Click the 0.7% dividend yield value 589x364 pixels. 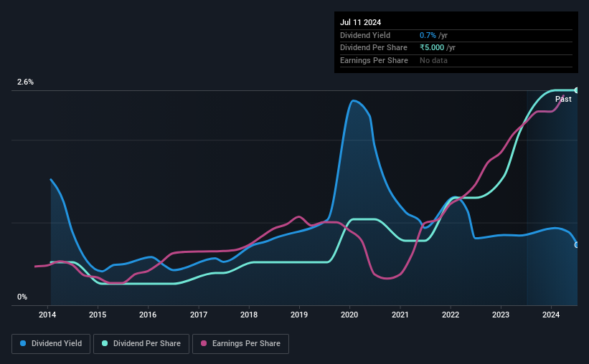pyautogui.click(x=428, y=35)
